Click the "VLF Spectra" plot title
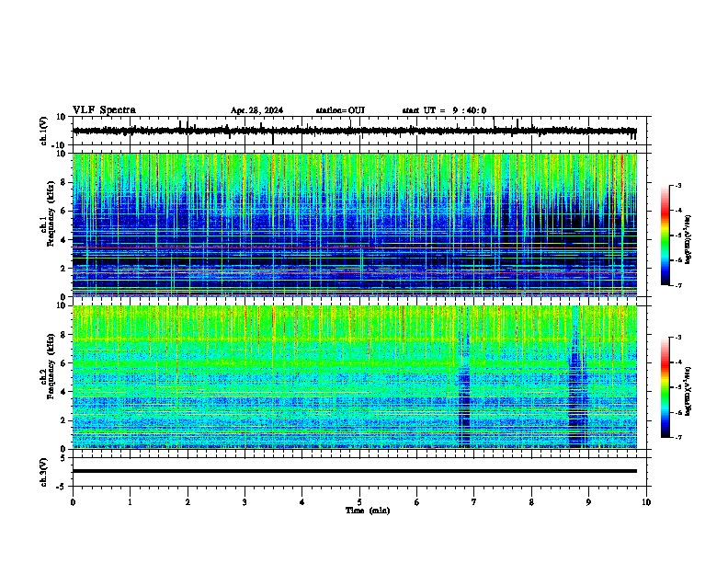This screenshot has height=563, width=728. coord(105,110)
